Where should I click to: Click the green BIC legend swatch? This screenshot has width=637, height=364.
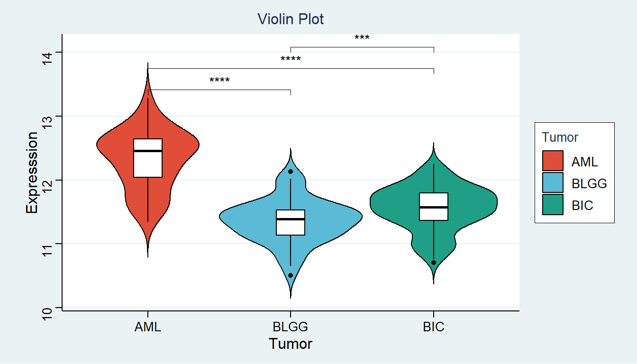(553, 204)
